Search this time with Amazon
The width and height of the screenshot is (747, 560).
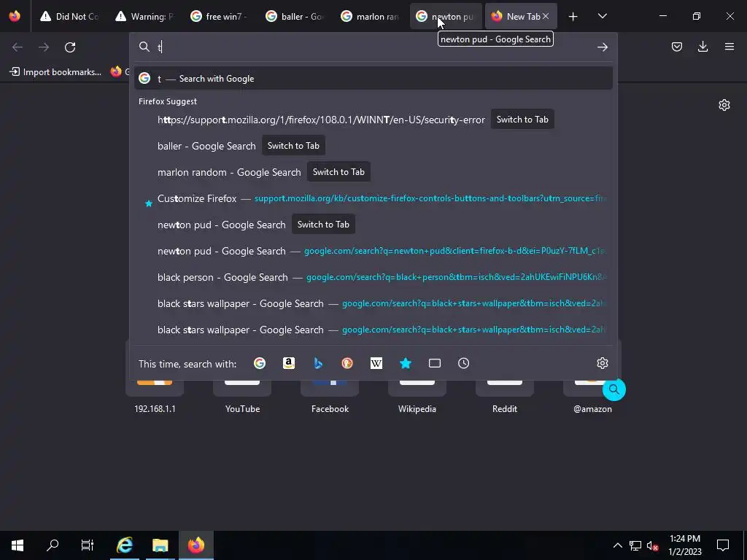click(289, 363)
